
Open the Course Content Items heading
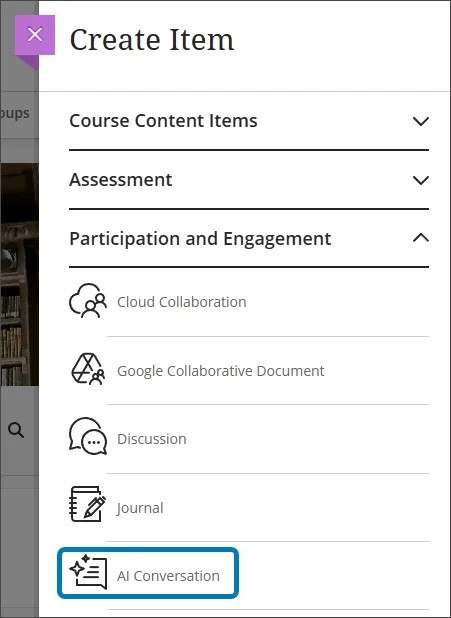click(x=163, y=121)
